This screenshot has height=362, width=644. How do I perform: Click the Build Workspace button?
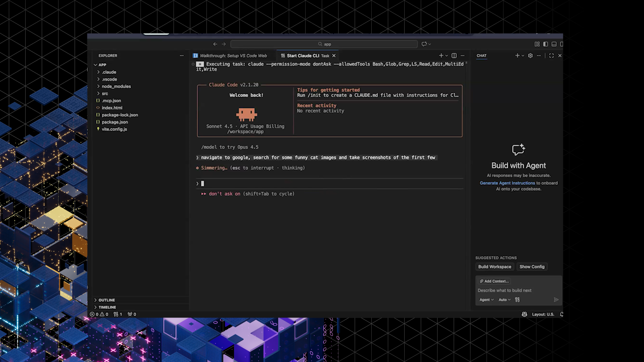(495, 266)
